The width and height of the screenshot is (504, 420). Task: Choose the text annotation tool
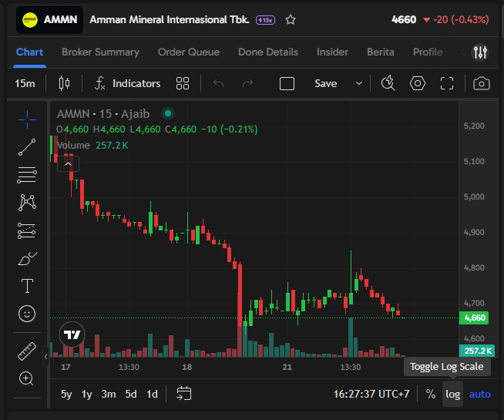[x=27, y=286]
